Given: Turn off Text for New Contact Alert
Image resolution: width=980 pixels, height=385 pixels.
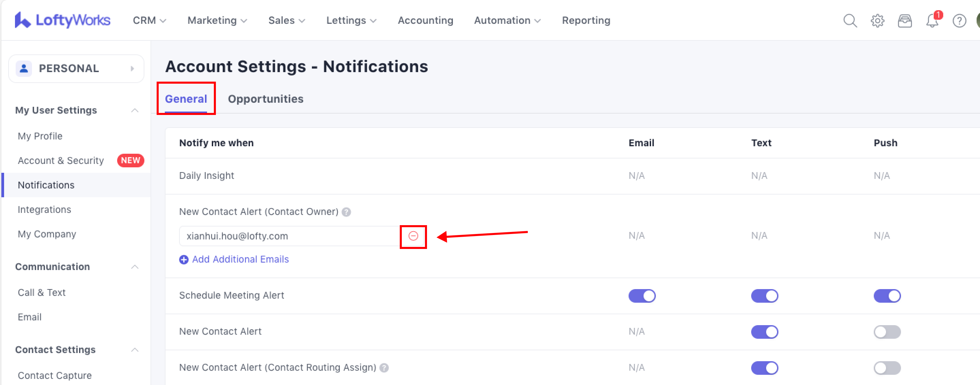Looking at the screenshot, I should [764, 332].
